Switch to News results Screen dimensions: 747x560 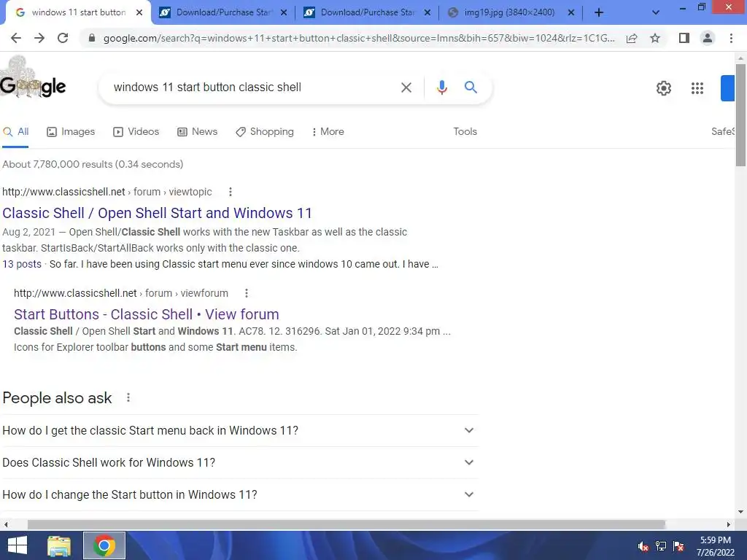pyautogui.click(x=197, y=132)
